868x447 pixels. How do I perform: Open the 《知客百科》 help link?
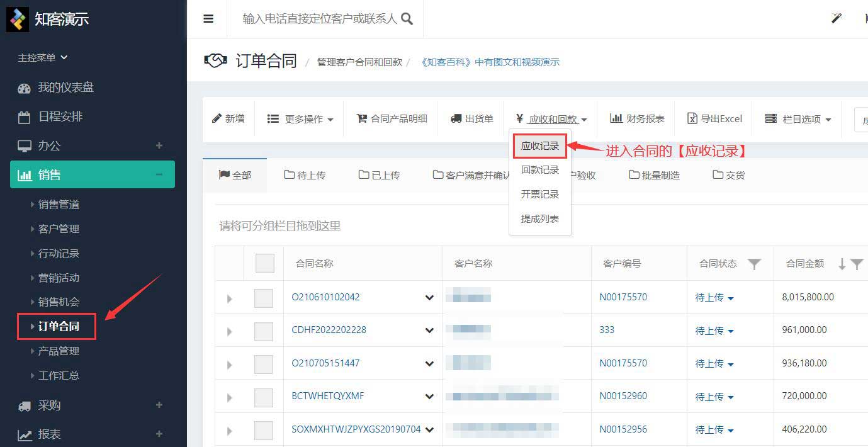click(490, 62)
